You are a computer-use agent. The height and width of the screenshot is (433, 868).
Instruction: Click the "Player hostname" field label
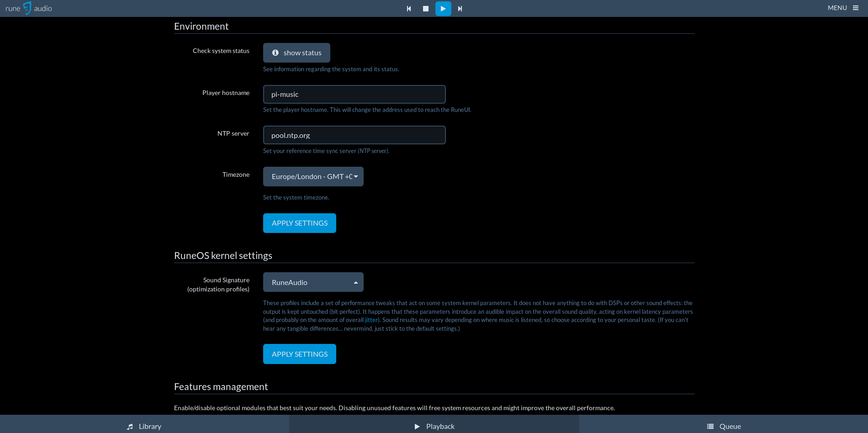point(226,93)
